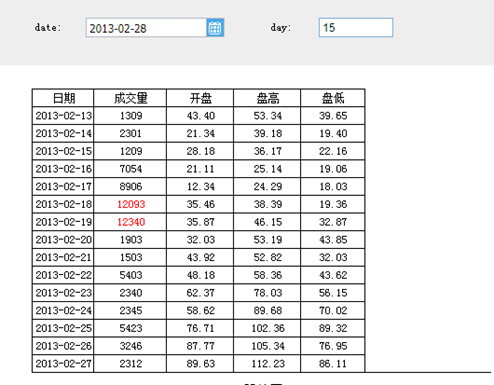Click the opening price 35.87
Viewport: 494px width, 385px height.
pos(201,222)
